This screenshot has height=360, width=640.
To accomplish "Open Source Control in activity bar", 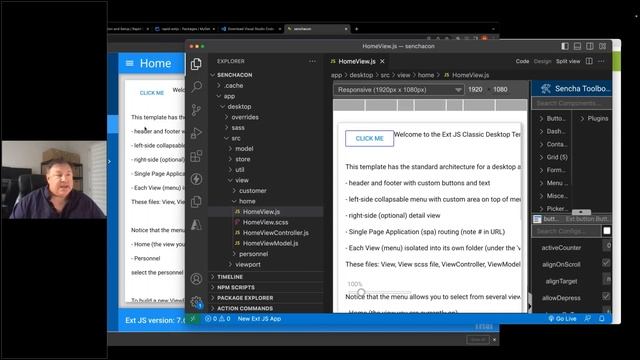I will [196, 110].
